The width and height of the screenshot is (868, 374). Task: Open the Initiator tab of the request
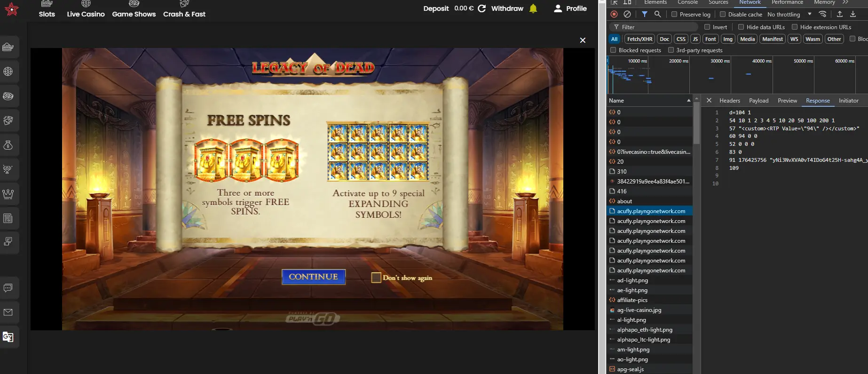[849, 100]
